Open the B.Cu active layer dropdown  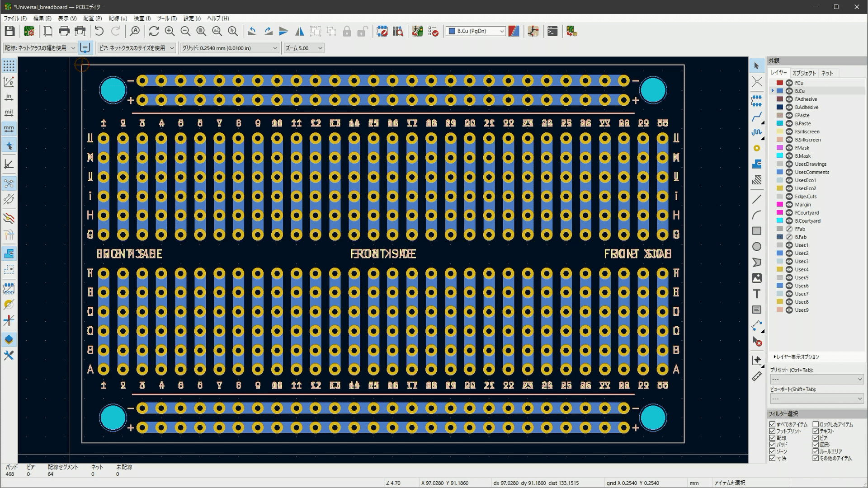point(476,31)
